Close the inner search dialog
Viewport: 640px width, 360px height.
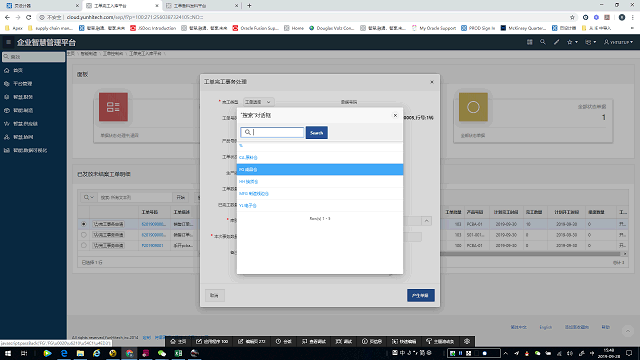(395, 116)
